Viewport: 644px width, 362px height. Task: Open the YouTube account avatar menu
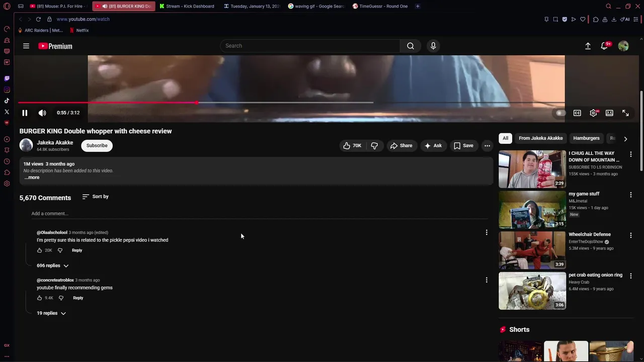point(623,46)
